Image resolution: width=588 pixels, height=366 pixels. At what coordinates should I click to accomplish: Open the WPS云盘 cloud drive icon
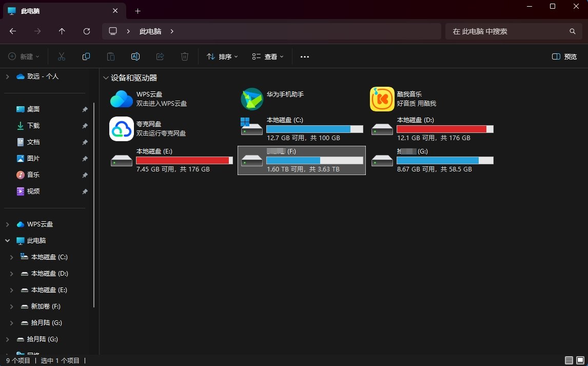pos(122,99)
